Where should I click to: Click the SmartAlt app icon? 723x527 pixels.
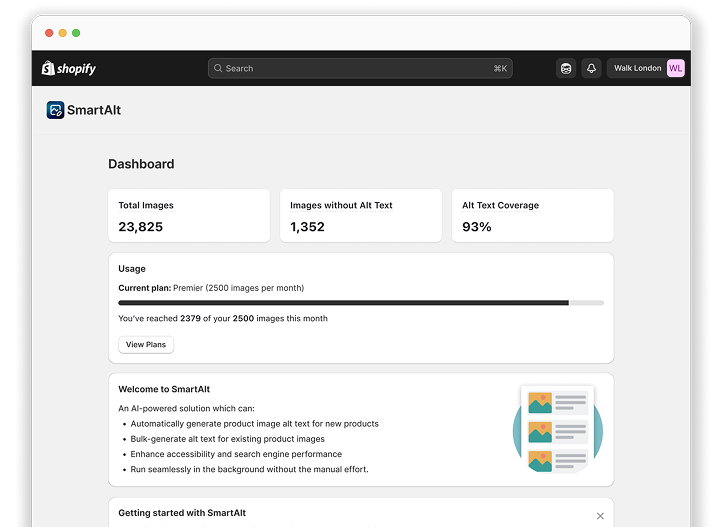(x=55, y=110)
